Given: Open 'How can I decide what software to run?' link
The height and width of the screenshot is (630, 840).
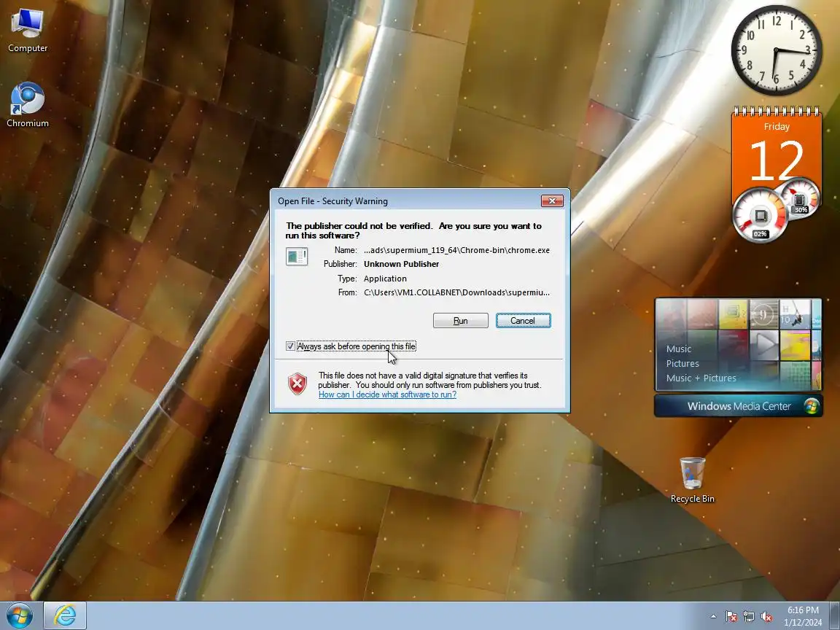Looking at the screenshot, I should (x=387, y=394).
